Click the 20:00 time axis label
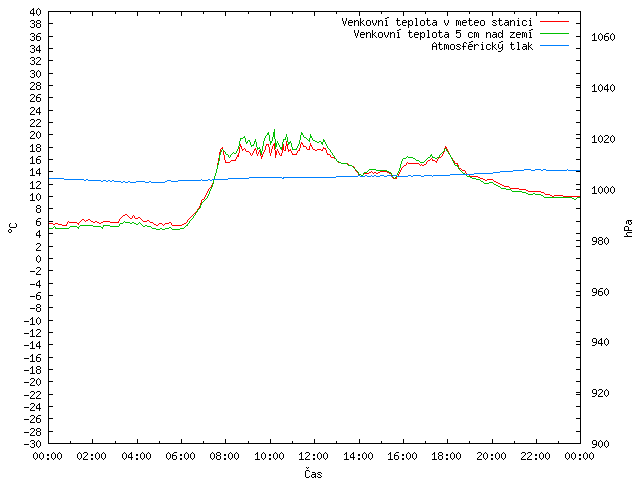Screen dimensions: 640x480 pos(491,456)
